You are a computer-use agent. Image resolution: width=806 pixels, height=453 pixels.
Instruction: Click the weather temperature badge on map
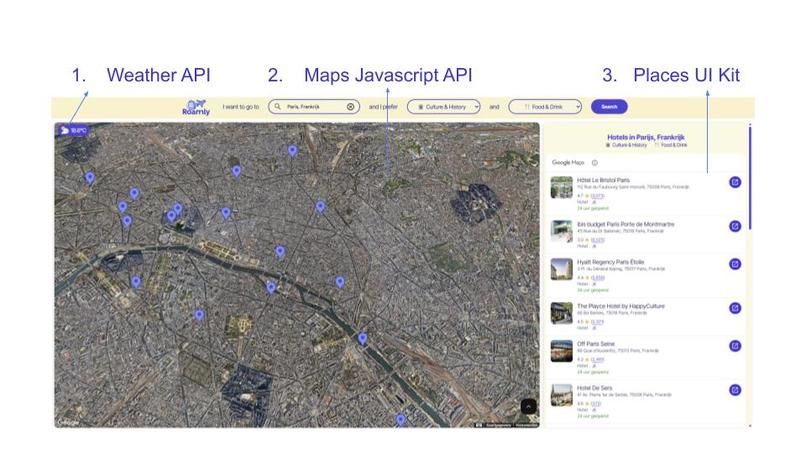(73, 131)
